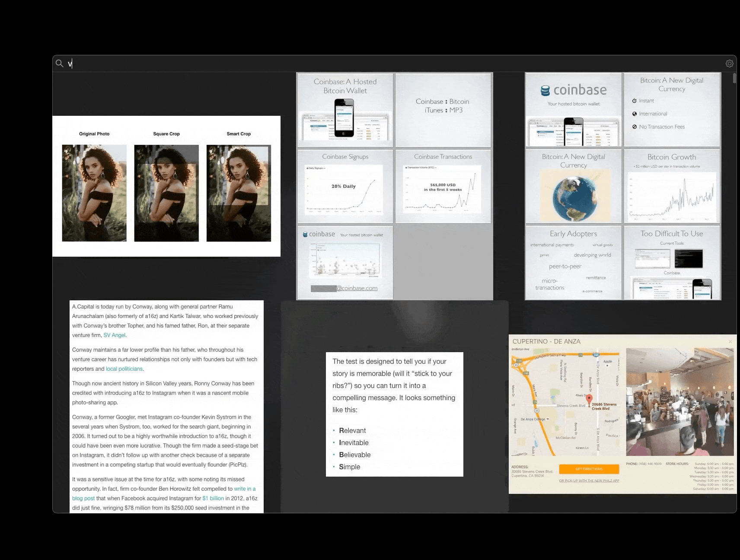The image size is (740, 560).
Task: Follow the SV Angel link
Action: click(114, 335)
